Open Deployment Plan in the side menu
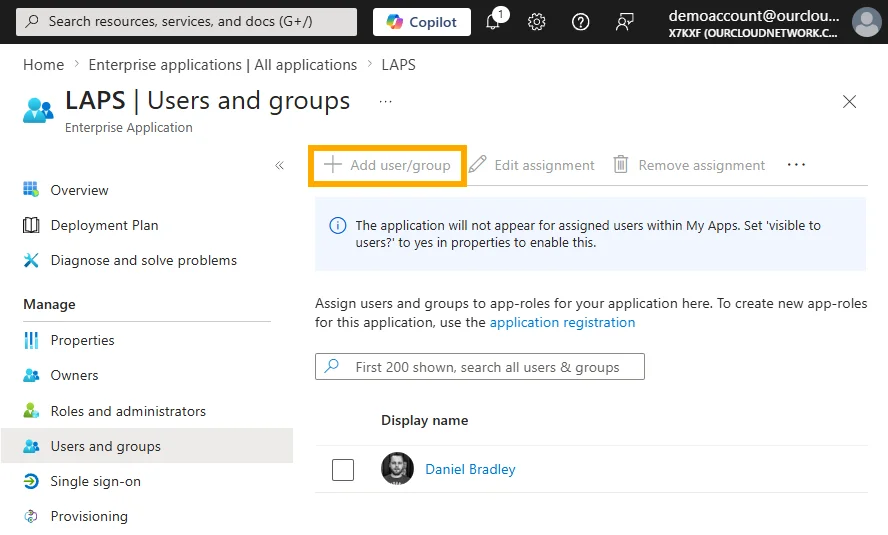The image size is (888, 535). pyautogui.click(x=104, y=225)
